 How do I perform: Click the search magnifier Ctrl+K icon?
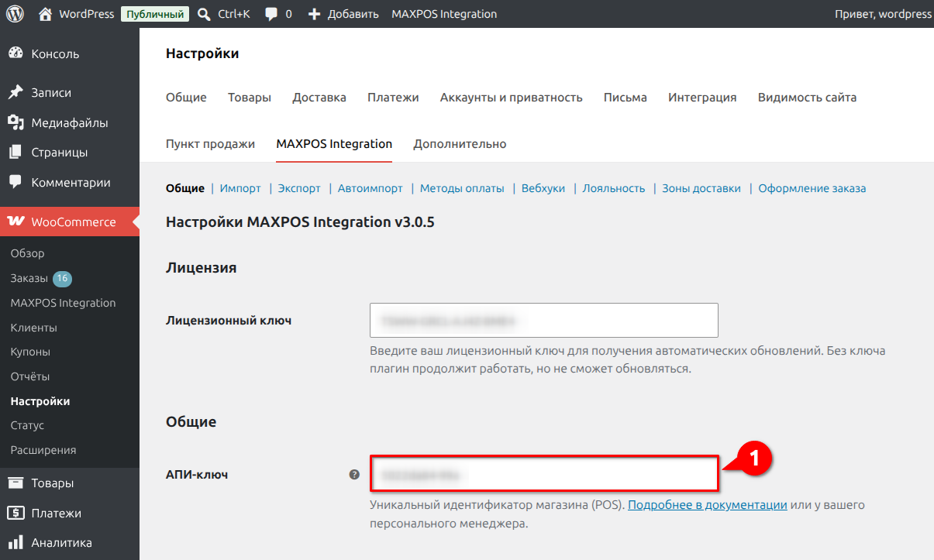204,14
